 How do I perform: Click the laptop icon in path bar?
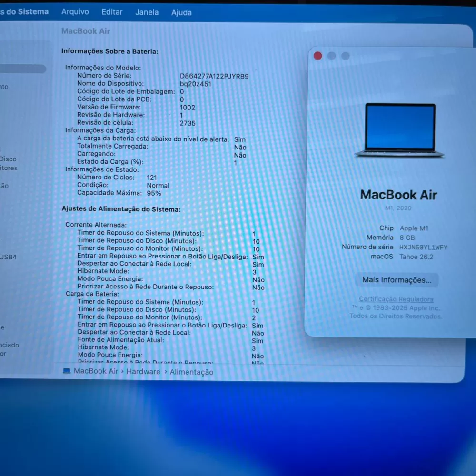pos(67,371)
